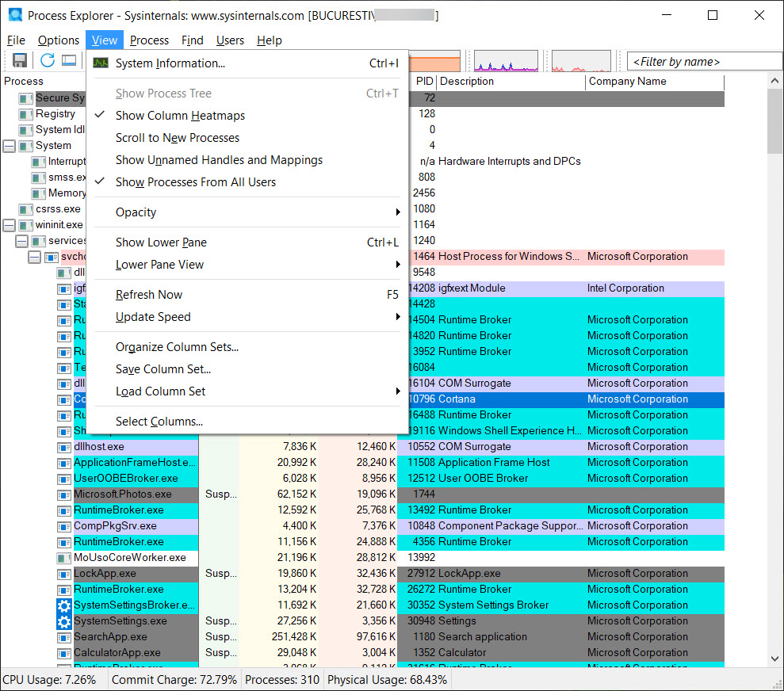The image size is (784, 691).
Task: Collapse the System process tree node
Action: pos(9,146)
